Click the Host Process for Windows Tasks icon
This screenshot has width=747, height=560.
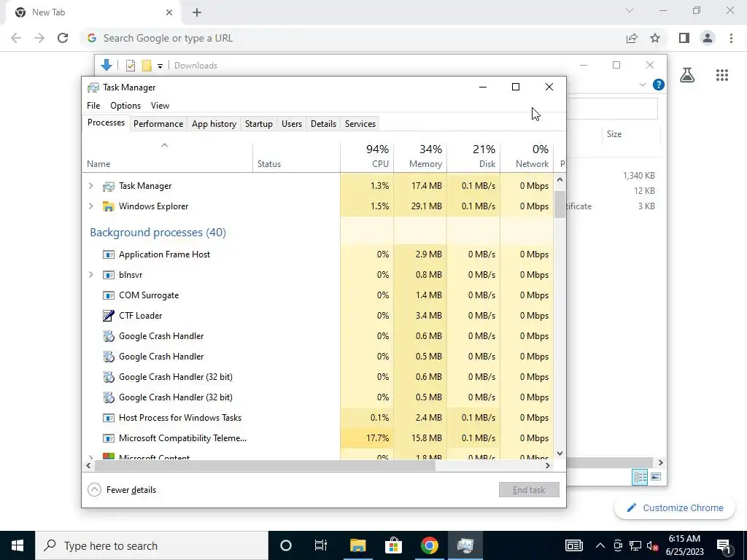point(109,418)
